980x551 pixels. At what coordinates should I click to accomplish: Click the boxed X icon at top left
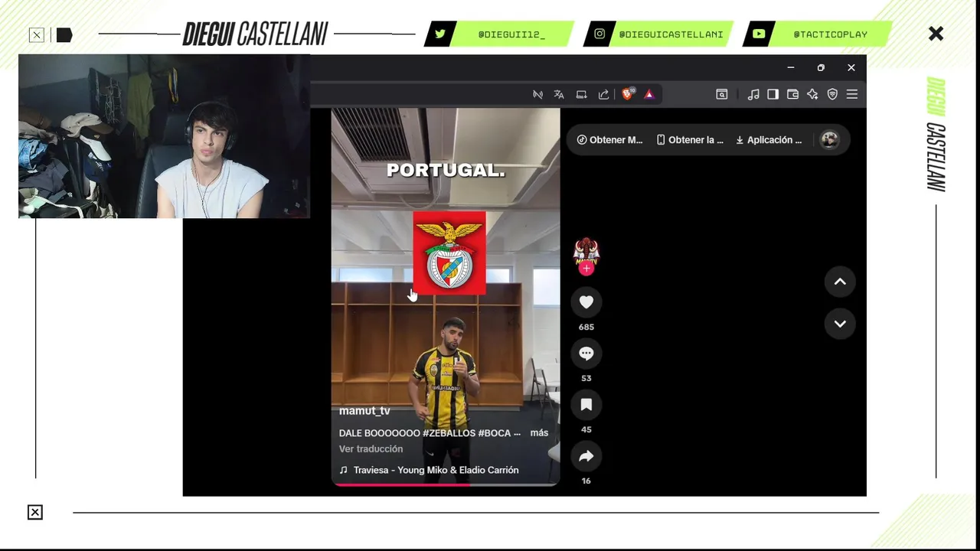point(37,35)
